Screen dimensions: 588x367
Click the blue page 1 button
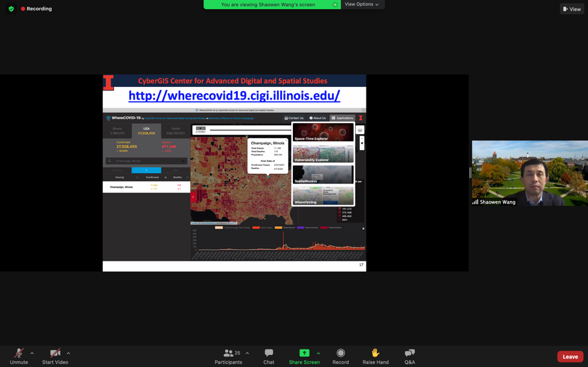(146, 170)
